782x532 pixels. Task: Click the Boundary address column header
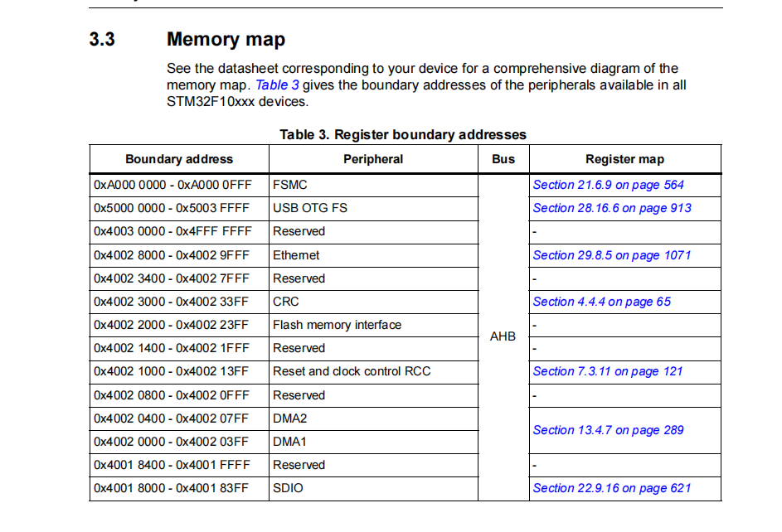click(179, 159)
